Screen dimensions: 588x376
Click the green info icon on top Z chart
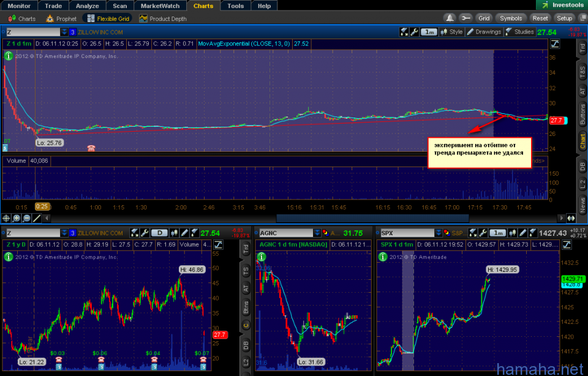click(8, 56)
